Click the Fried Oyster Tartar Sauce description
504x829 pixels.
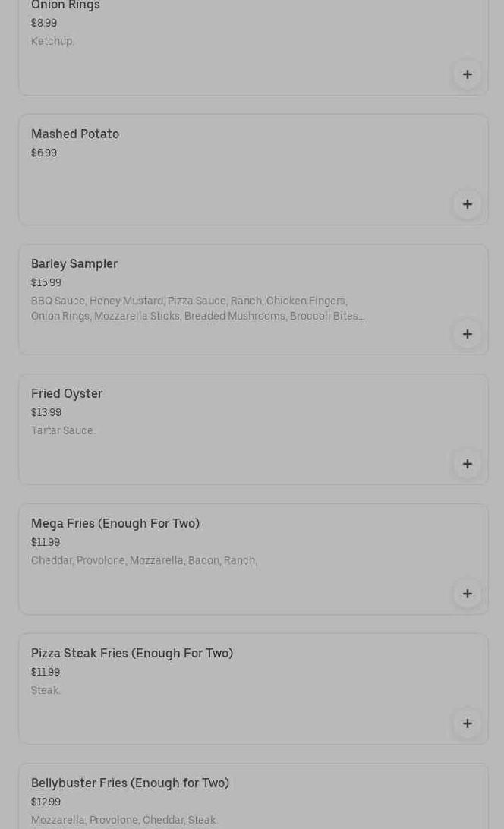pos(63,430)
